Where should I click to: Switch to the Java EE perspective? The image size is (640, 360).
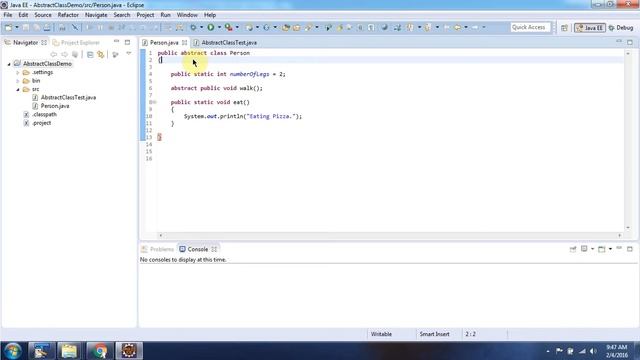589,28
